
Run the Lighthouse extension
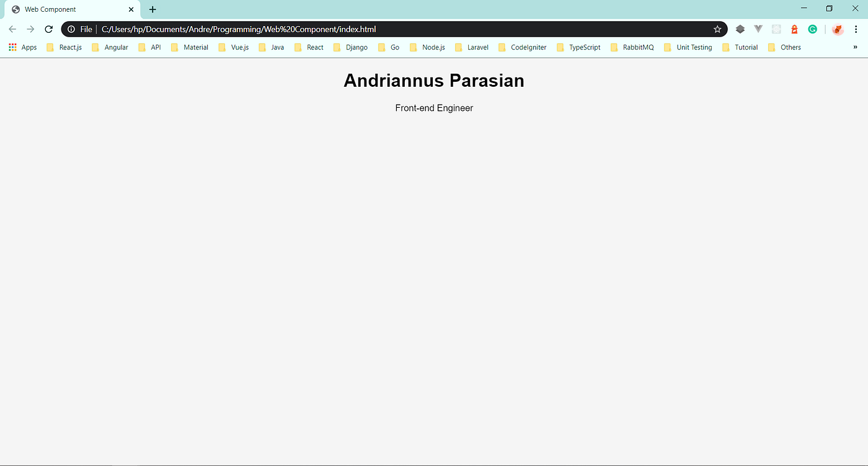(794, 29)
